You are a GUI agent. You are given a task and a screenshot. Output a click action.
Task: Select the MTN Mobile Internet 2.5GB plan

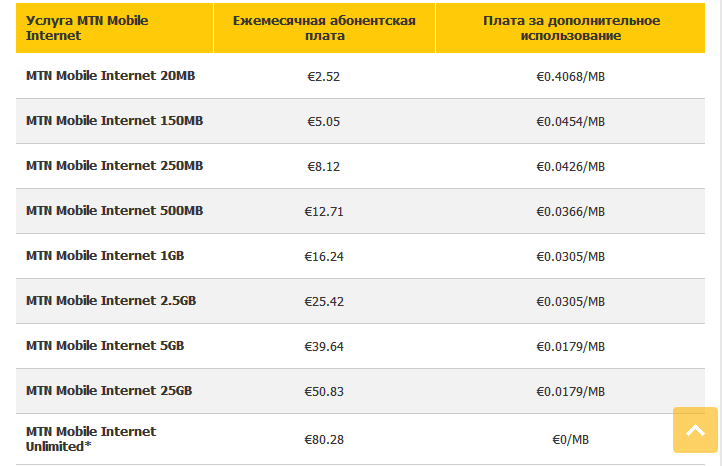(x=111, y=301)
